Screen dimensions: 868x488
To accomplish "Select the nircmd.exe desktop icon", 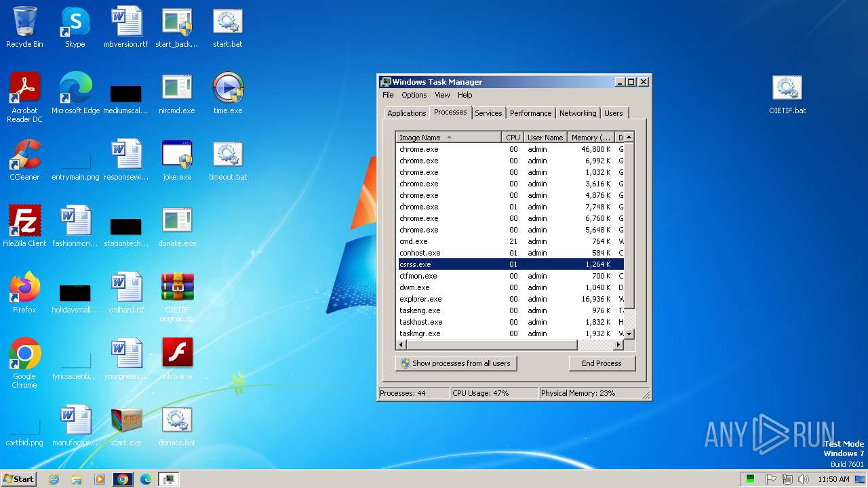I will tap(177, 94).
